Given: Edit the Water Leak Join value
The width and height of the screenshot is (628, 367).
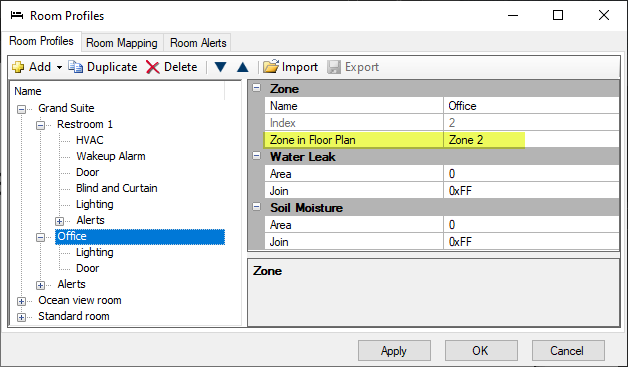Looking at the screenshot, I should (x=531, y=191).
